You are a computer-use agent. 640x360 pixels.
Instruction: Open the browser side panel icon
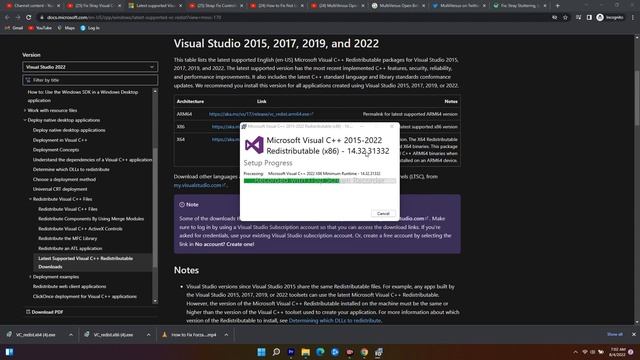coord(589,18)
